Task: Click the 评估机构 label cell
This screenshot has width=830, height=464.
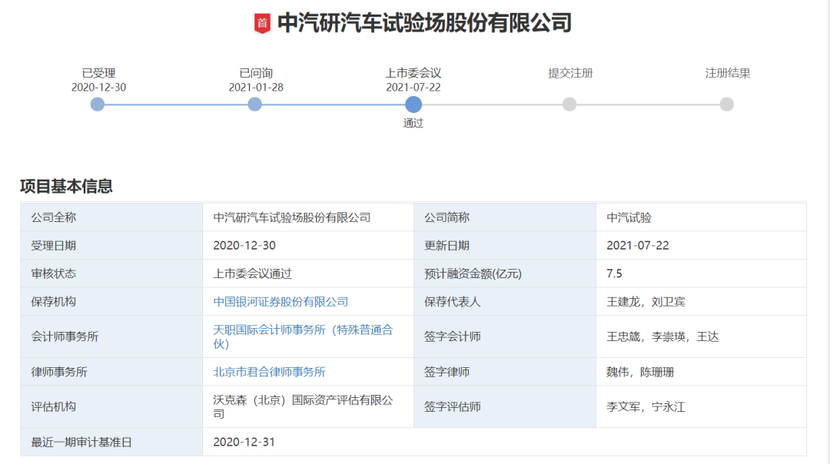Action: click(x=111, y=407)
